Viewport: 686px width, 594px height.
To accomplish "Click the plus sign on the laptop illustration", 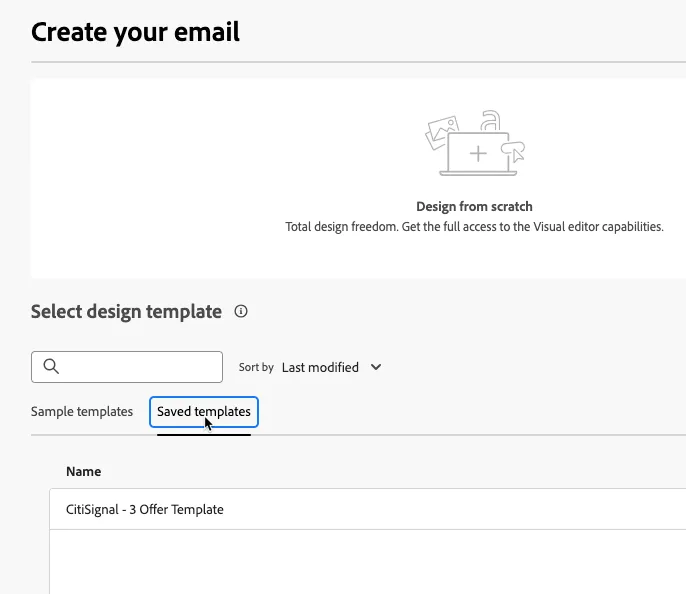I will pyautogui.click(x=478, y=154).
